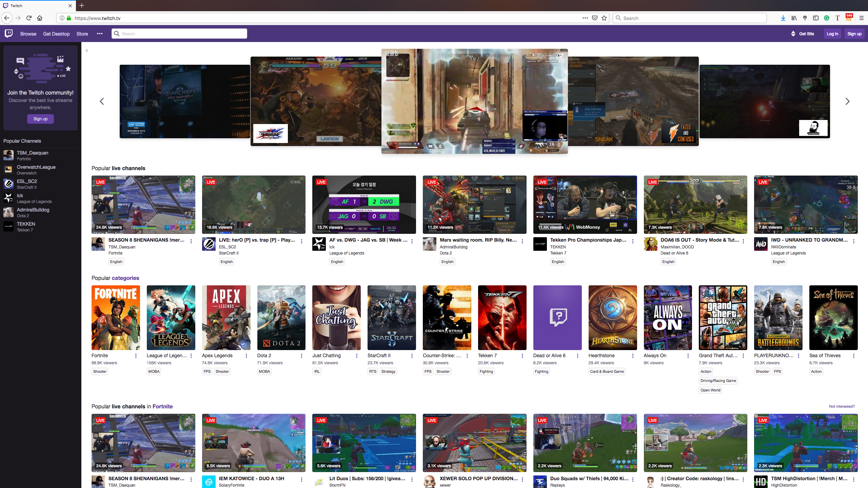Open options for TSM_Daequan stream card
This screenshot has height=488, width=868.
[191, 241]
